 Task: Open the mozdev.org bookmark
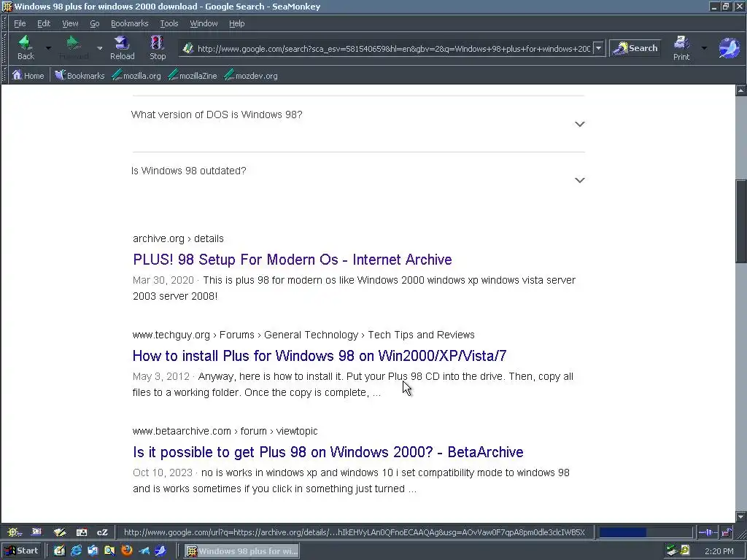pyautogui.click(x=251, y=75)
